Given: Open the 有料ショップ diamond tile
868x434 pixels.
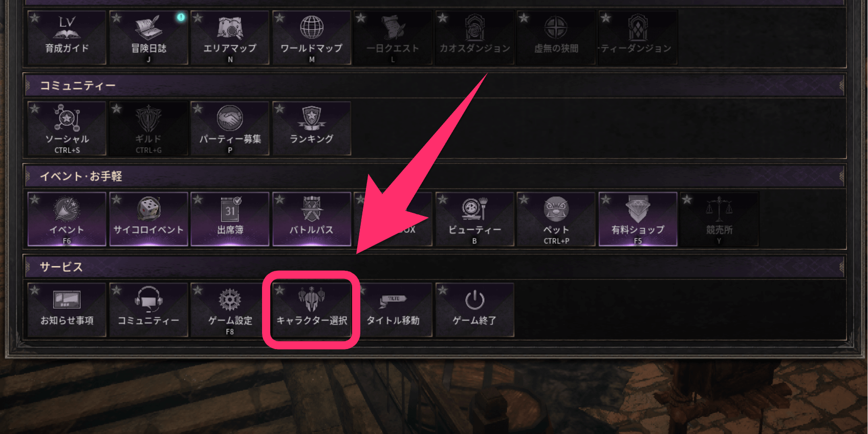Looking at the screenshot, I should point(638,219).
